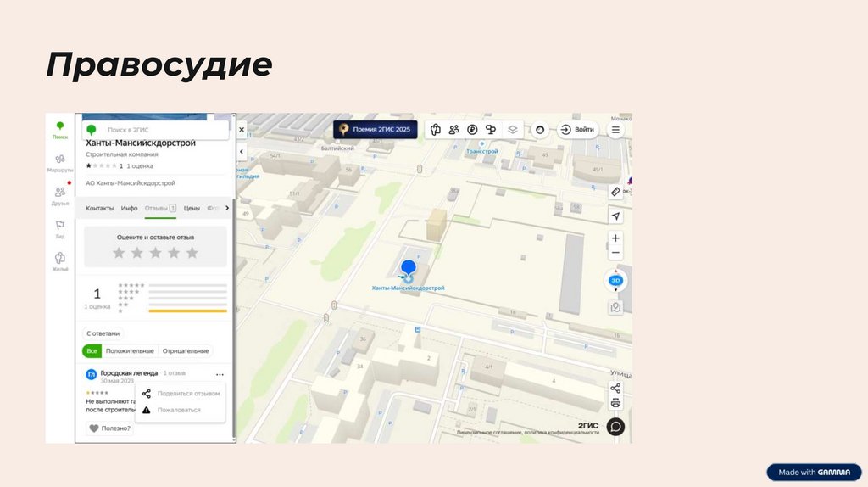Switch to the Контакты tab
Viewport: 868px width, 487px height.
tap(100, 209)
